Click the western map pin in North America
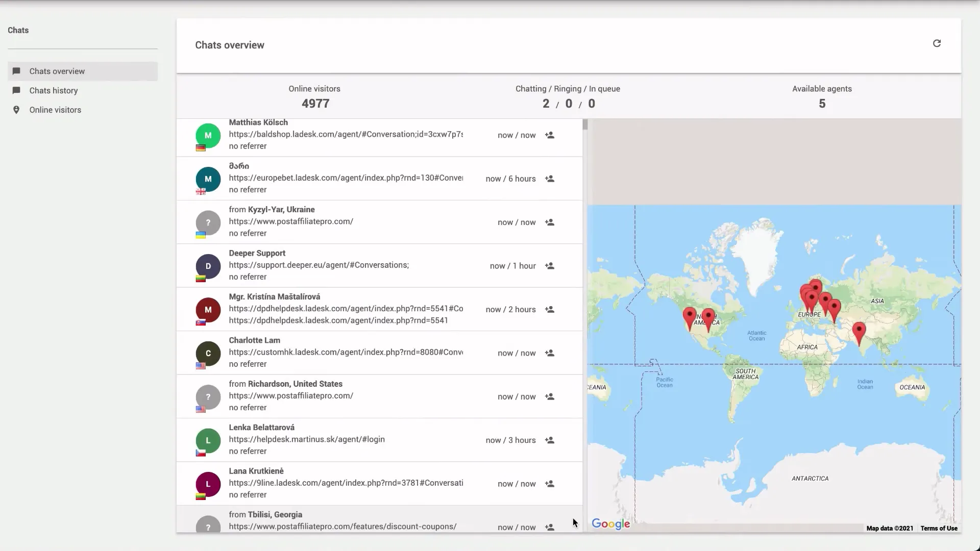Viewport: 980px width, 551px height. [690, 319]
